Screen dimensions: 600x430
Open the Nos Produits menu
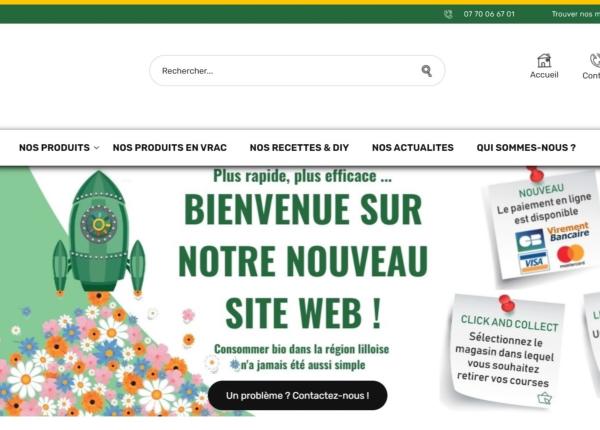coord(54,148)
